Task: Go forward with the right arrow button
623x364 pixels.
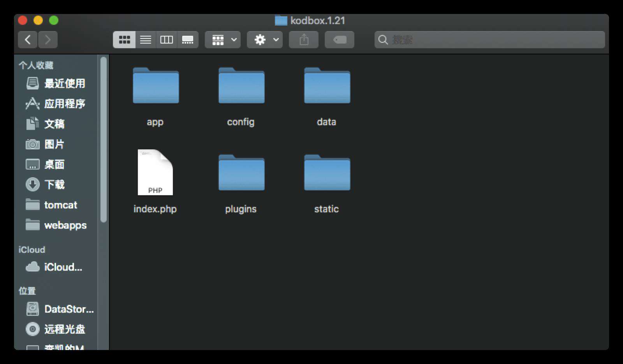Action: point(48,40)
